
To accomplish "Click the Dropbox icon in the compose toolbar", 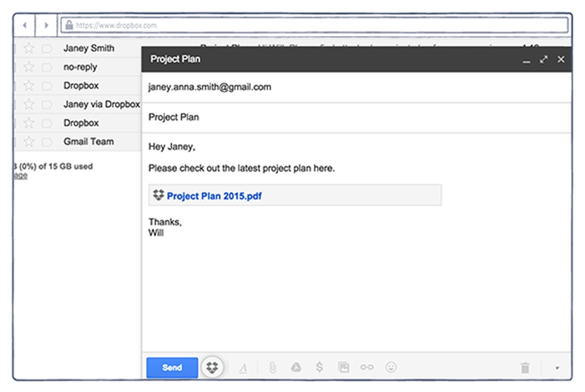I will (212, 368).
